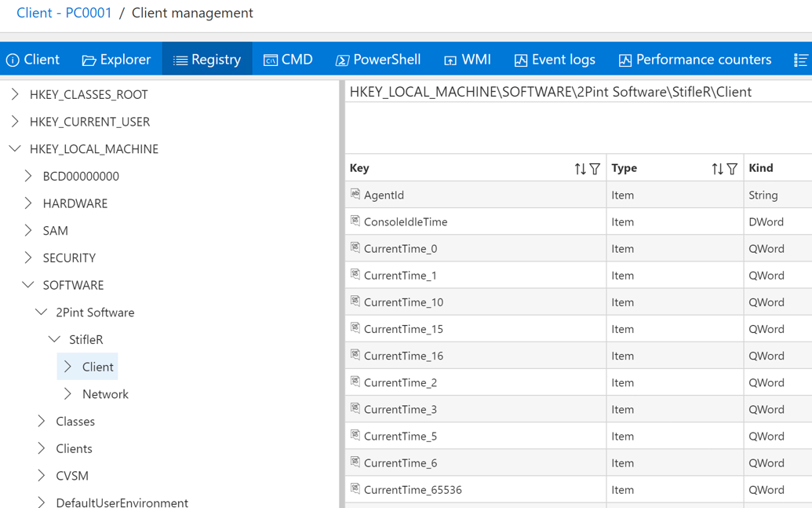This screenshot has width=812, height=508.
Task: Click the AgentId string value icon
Action: pyautogui.click(x=355, y=194)
